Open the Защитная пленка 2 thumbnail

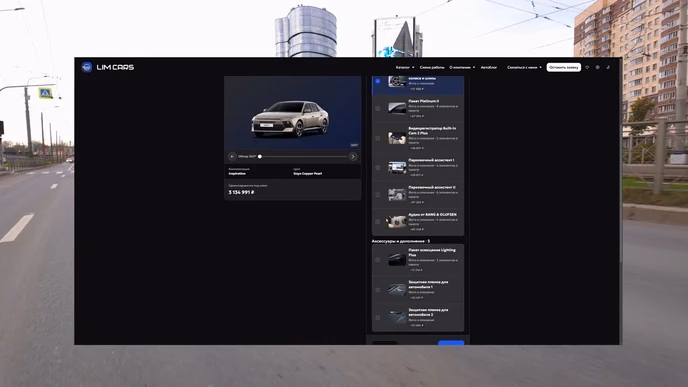coord(397,317)
